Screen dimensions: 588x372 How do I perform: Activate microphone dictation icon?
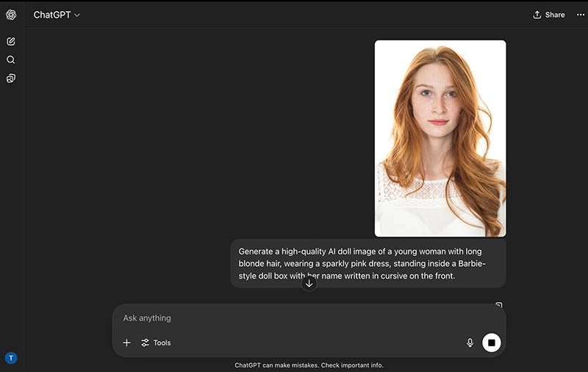(x=470, y=343)
